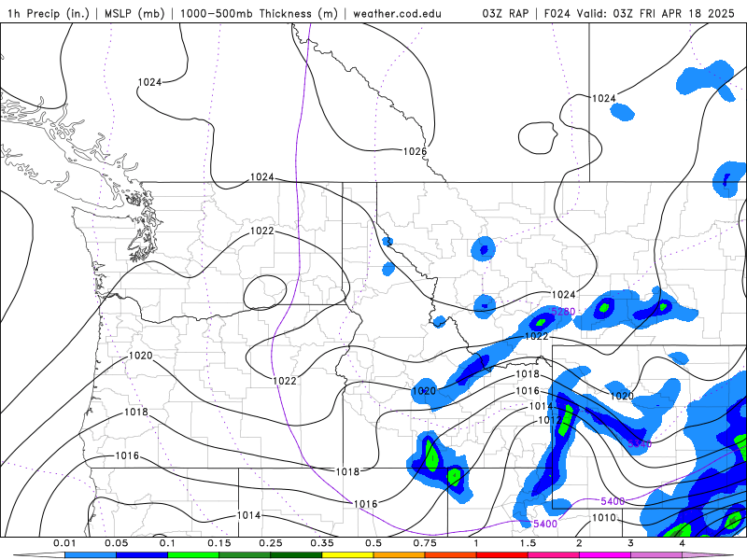The width and height of the screenshot is (747, 560).
Task: Click the "F024 Valid: 03Z FRI APR 18 2025" text
Action: tap(640, 13)
